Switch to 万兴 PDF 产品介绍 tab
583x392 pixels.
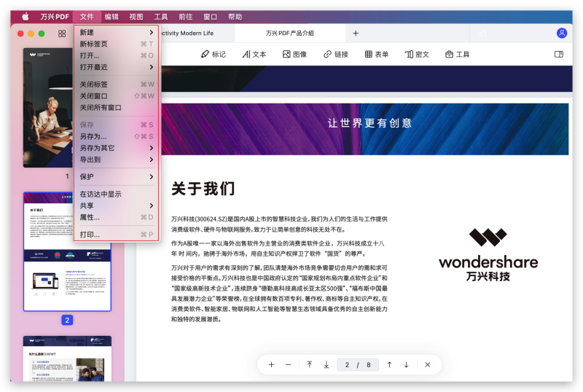point(289,33)
